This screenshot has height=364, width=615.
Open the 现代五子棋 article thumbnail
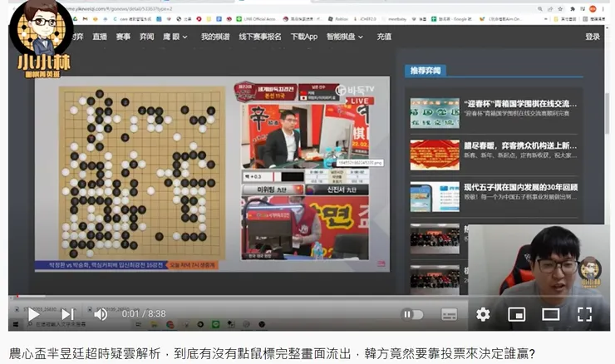(x=435, y=196)
